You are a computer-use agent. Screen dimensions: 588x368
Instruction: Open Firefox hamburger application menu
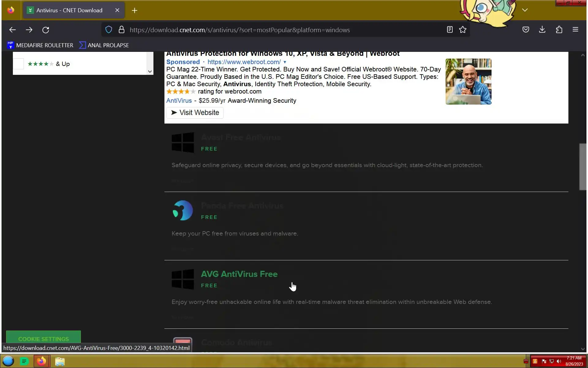click(x=575, y=29)
